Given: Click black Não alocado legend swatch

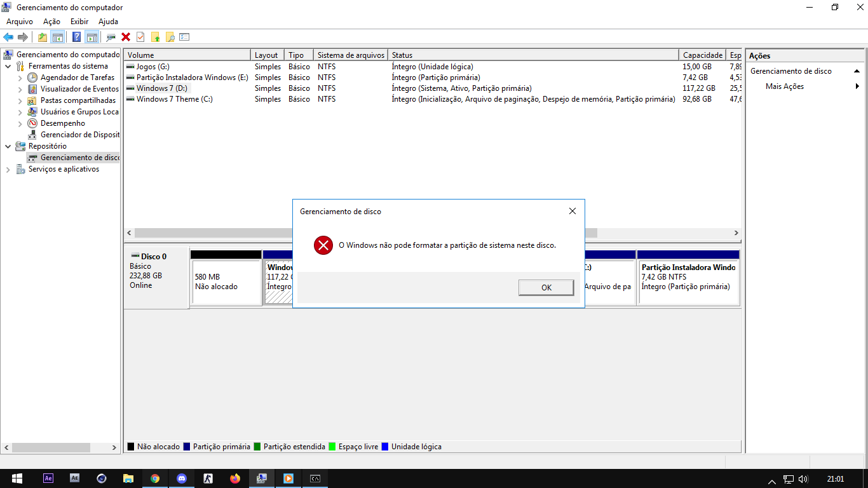Looking at the screenshot, I should 131,447.
